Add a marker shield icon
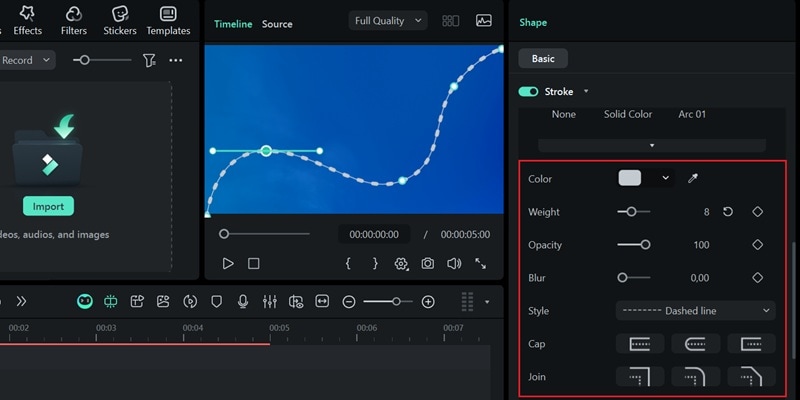 coord(217,302)
